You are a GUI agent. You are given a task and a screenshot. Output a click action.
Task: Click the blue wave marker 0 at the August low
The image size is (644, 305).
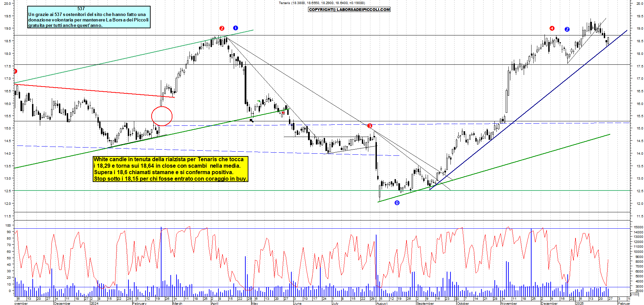point(397,203)
